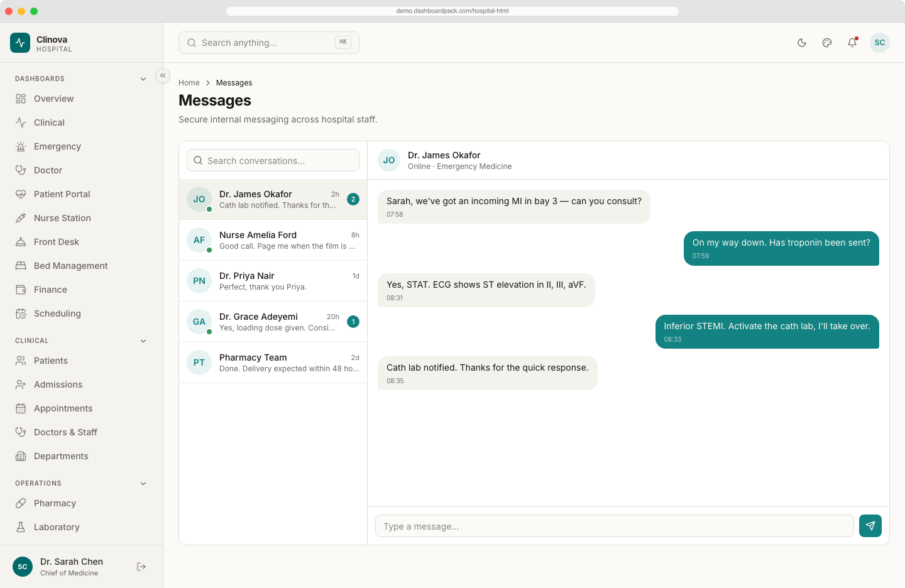Screen dimensions: 905x588
Task: Open the notifications bell
Action: coord(852,43)
